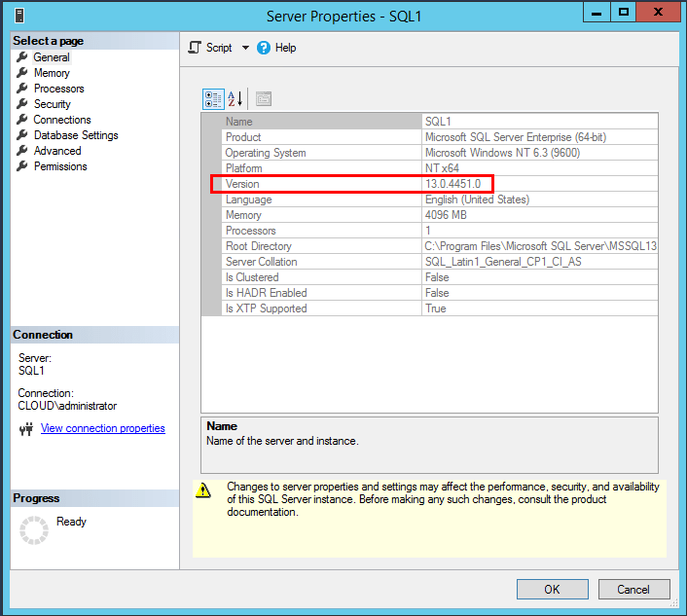Click the Categorized view icon in property grid

tap(213, 99)
